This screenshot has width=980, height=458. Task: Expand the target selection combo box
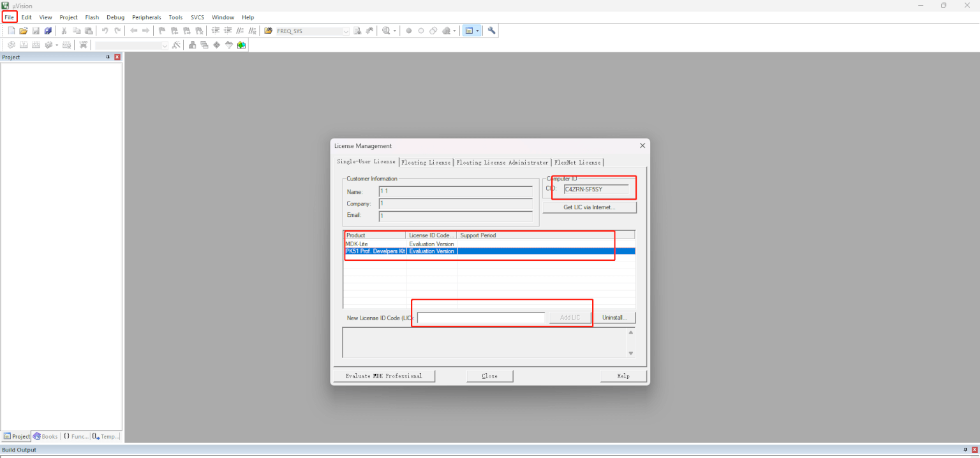164,45
